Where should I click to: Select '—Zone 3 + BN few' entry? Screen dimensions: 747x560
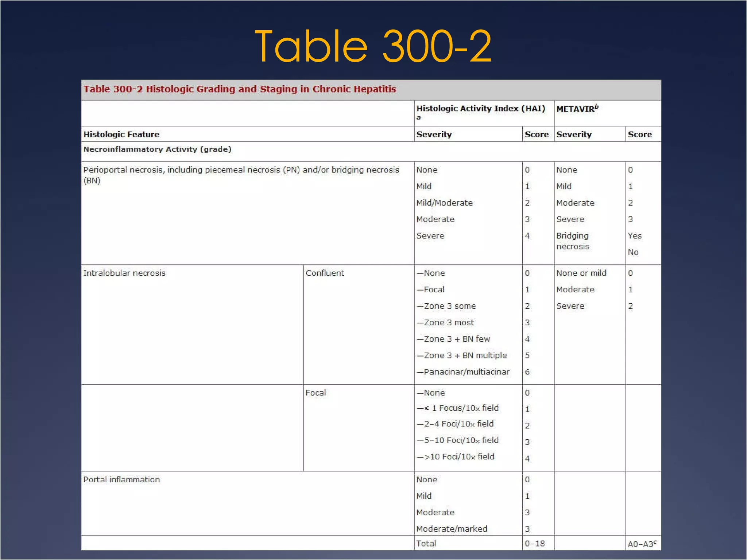453,339
